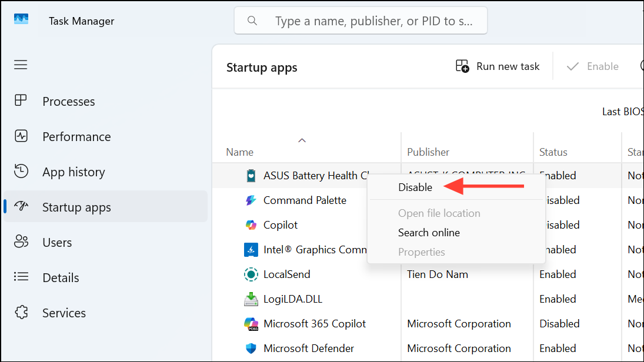Click the LocalSend app icon

(251, 274)
